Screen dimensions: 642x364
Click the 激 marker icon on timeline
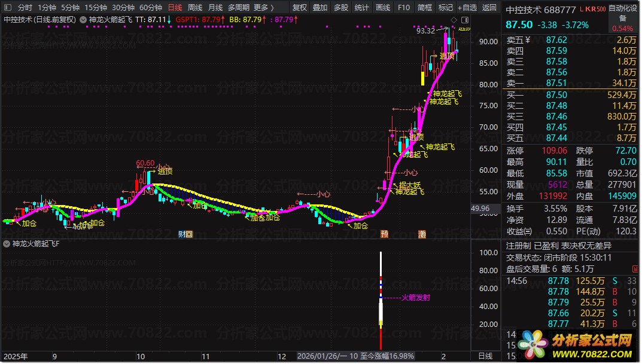(422, 234)
